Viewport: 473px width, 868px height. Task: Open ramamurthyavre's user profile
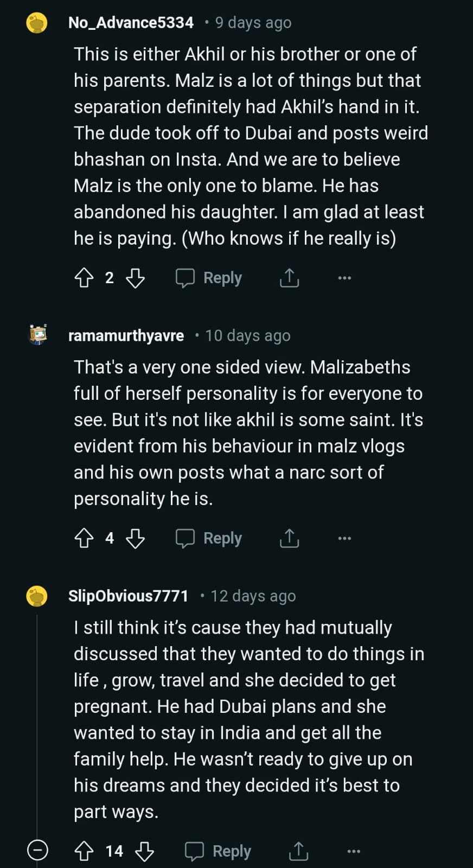[126, 336]
